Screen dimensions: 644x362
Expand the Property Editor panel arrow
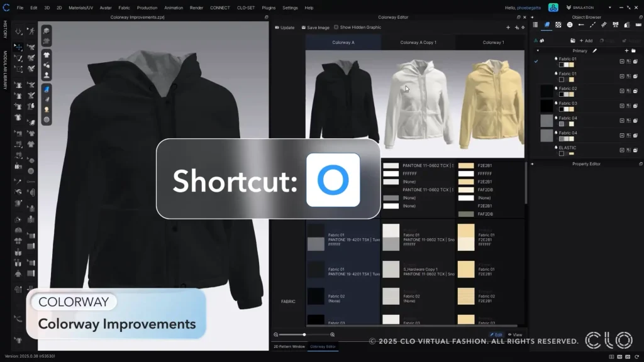(533, 164)
